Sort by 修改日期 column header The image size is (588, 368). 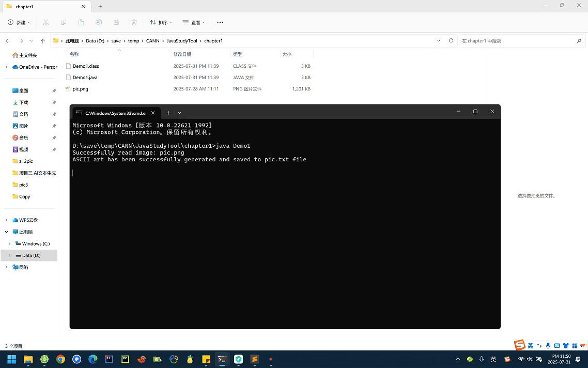click(x=182, y=54)
